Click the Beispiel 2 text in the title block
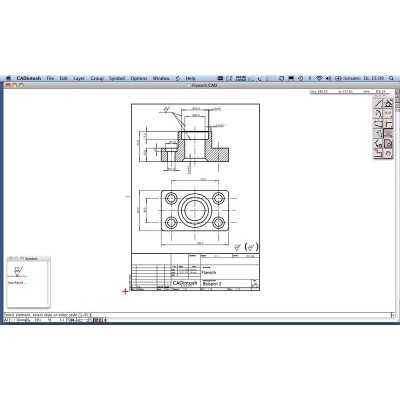Image resolution: width=400 pixels, height=400 pixels. pos(212,284)
